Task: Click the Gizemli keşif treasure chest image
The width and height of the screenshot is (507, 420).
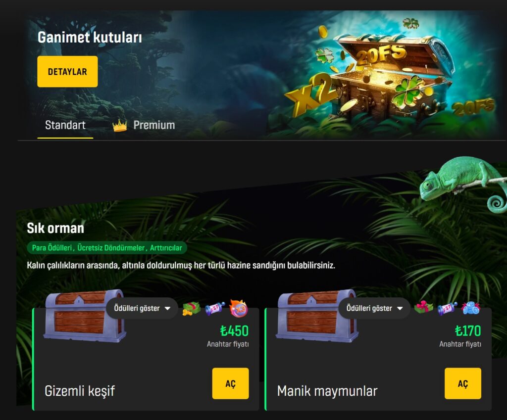Action: (x=85, y=315)
